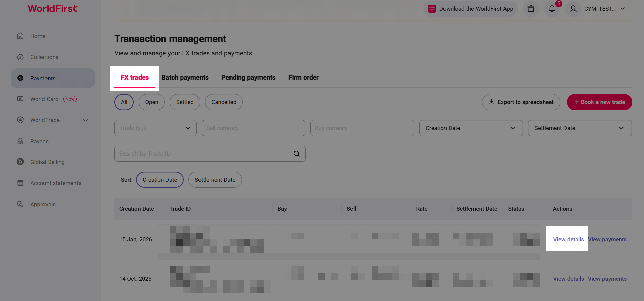Open the Creation Date filter dropdown
The image size is (644, 301).
(x=471, y=128)
